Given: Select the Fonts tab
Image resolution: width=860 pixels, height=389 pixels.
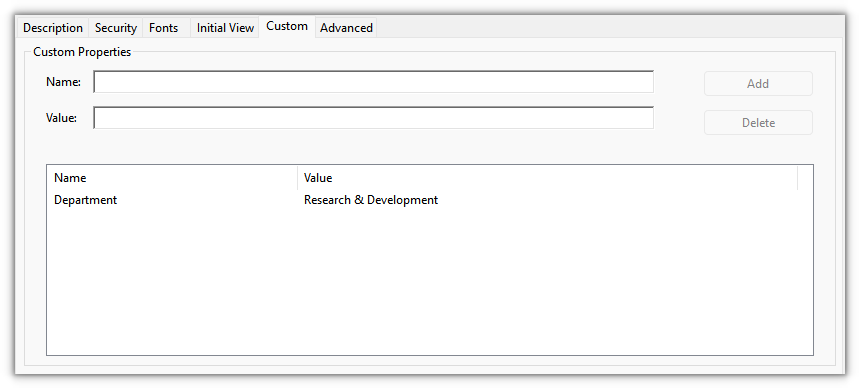Looking at the screenshot, I should point(166,28).
